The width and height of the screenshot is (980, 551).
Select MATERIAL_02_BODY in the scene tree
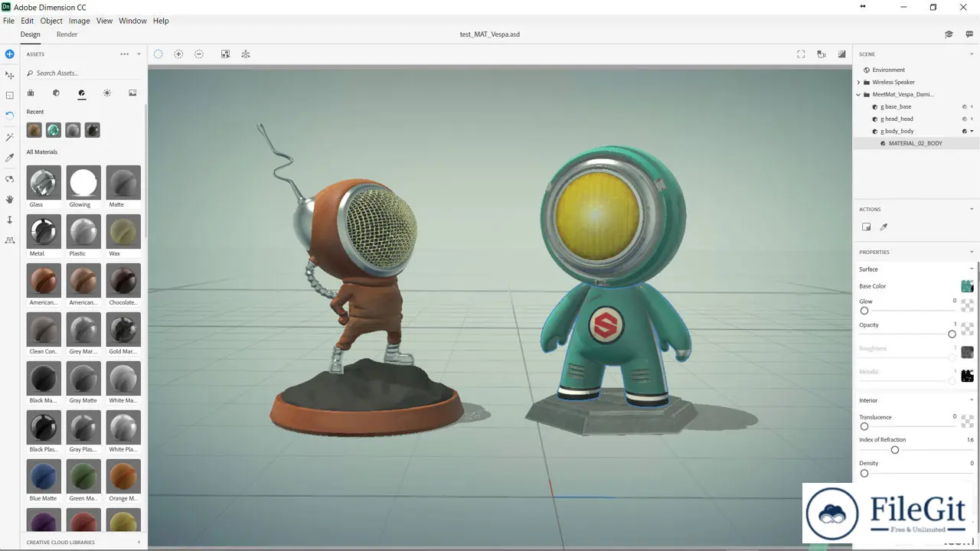tap(915, 143)
